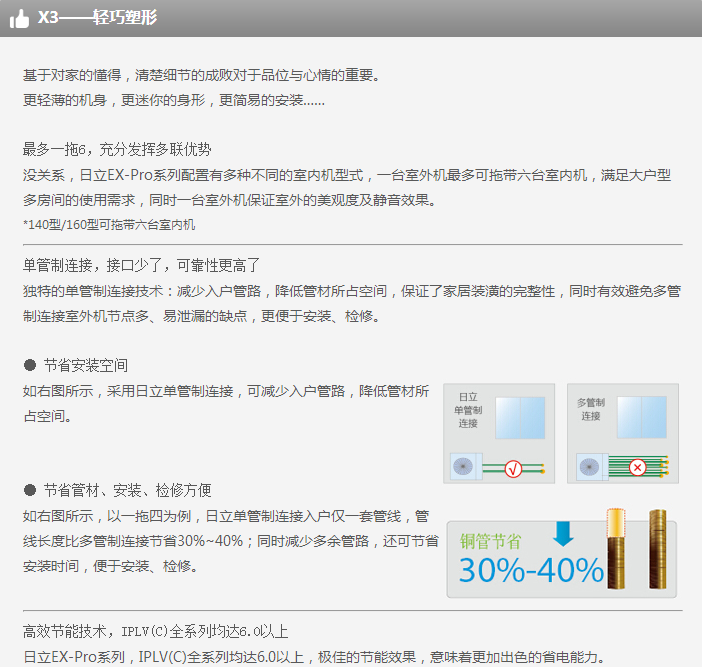
Task: Click the window graphic in 多管制连接 diagram
Action: (643, 417)
